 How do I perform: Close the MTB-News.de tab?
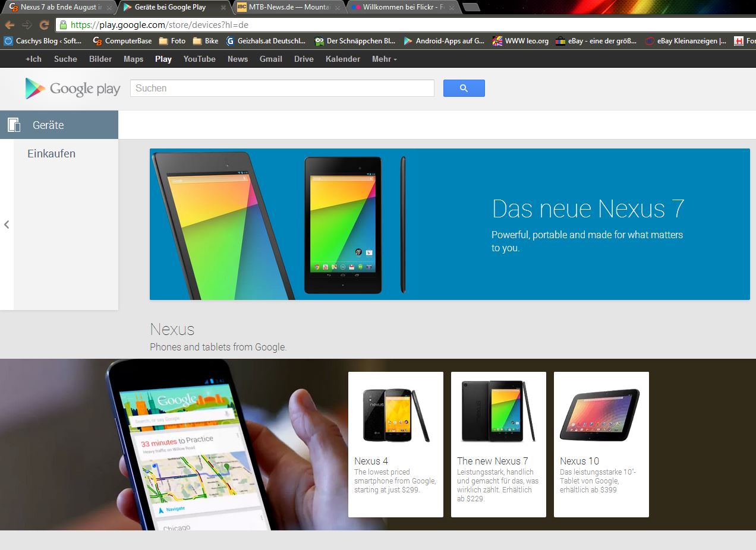tap(338, 8)
